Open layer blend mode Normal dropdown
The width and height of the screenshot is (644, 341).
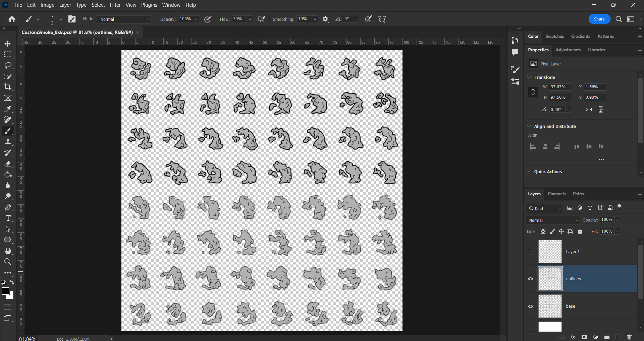[553, 220]
